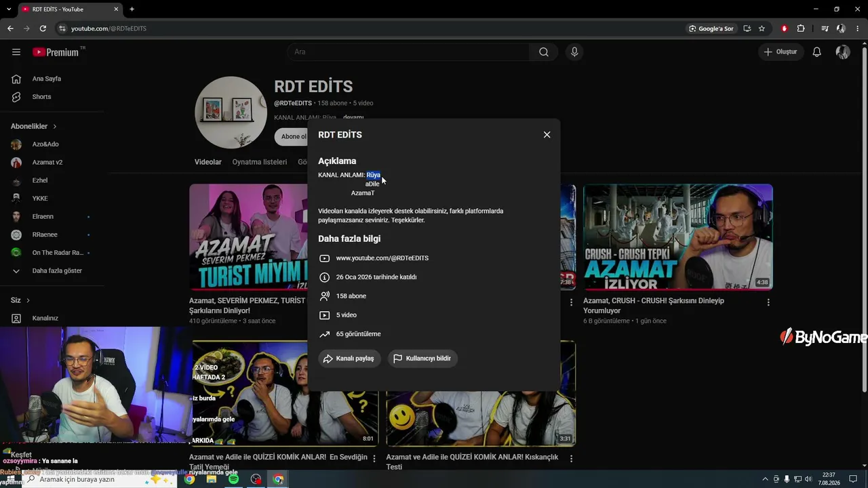The height and width of the screenshot is (488, 868).
Task: Click the Kanalı paylaş button
Action: point(349,359)
